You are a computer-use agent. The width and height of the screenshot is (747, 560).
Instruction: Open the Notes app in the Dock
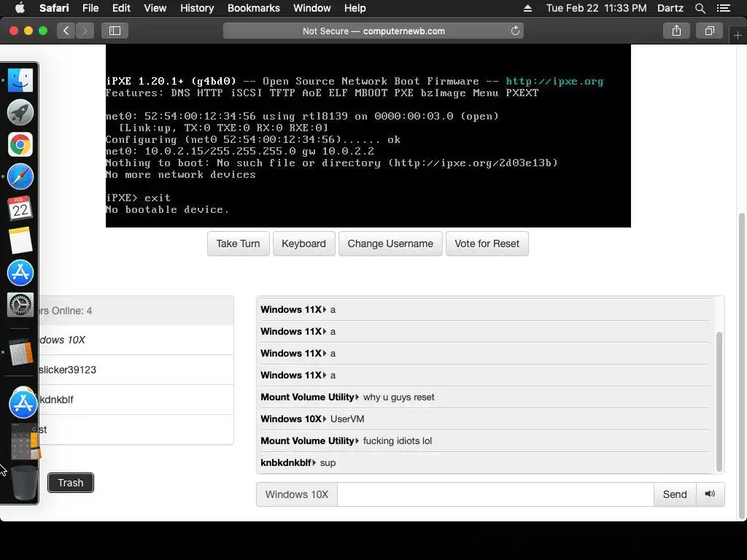tap(20, 241)
